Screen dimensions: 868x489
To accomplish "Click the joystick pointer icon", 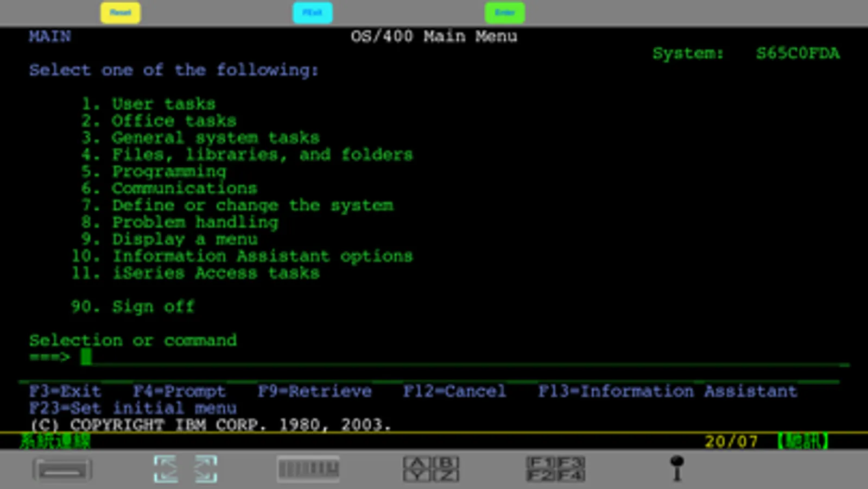I will point(677,469).
